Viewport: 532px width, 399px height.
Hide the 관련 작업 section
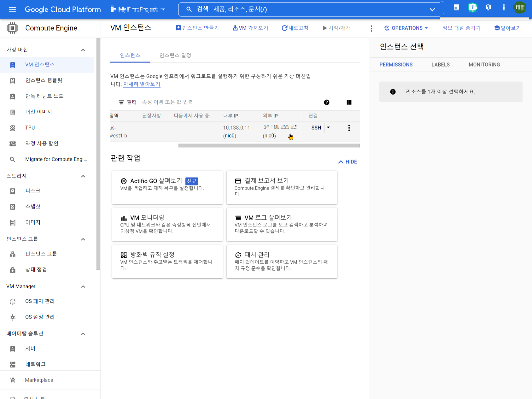coord(348,162)
